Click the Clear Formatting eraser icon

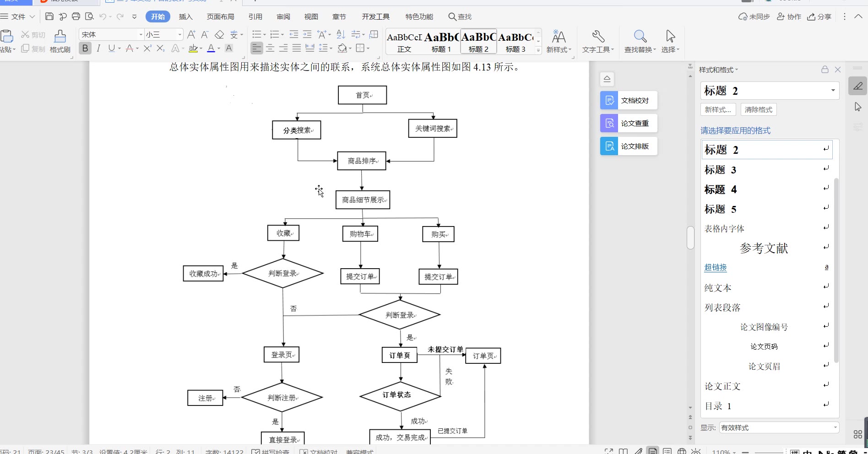point(219,34)
